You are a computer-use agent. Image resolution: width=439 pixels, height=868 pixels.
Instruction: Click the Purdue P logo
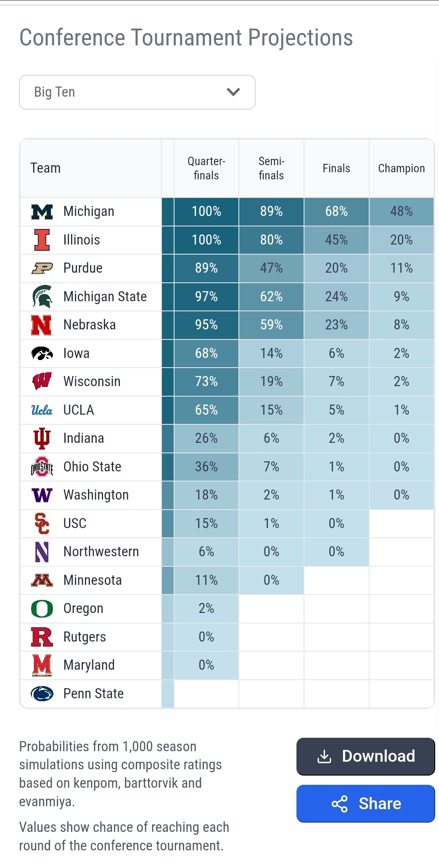[42, 268]
